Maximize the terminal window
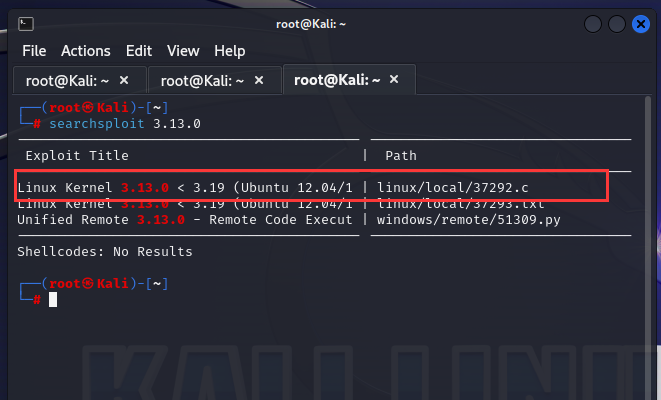Viewport: 661px width, 400px height. click(617, 24)
